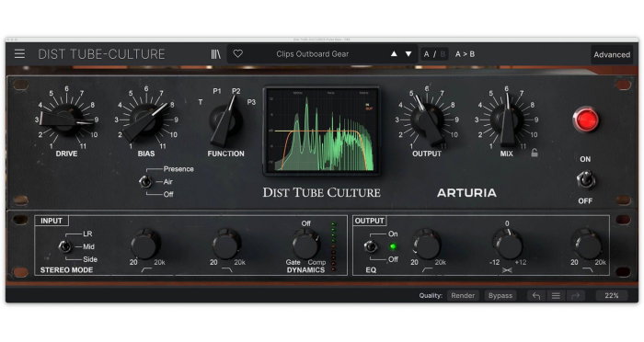Click P3 function position label
The image size is (644, 342).
click(251, 102)
